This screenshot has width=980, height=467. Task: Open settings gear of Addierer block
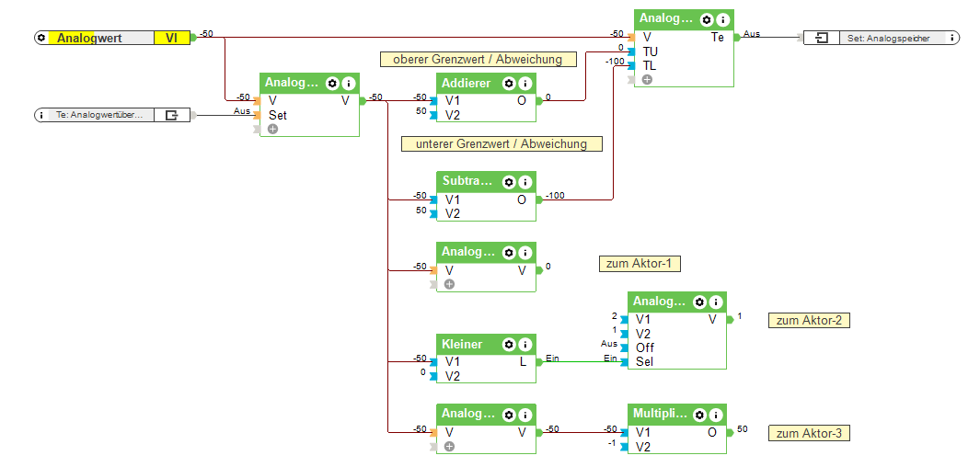tap(509, 83)
